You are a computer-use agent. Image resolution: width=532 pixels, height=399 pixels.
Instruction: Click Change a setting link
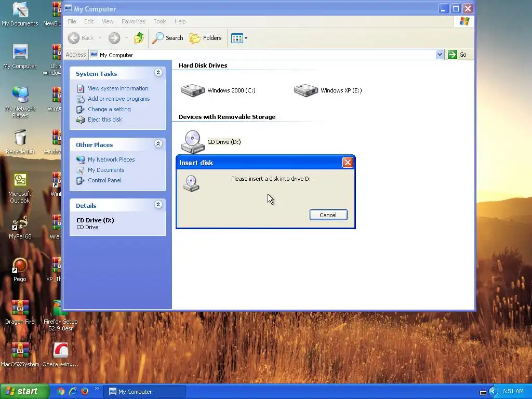[109, 109]
